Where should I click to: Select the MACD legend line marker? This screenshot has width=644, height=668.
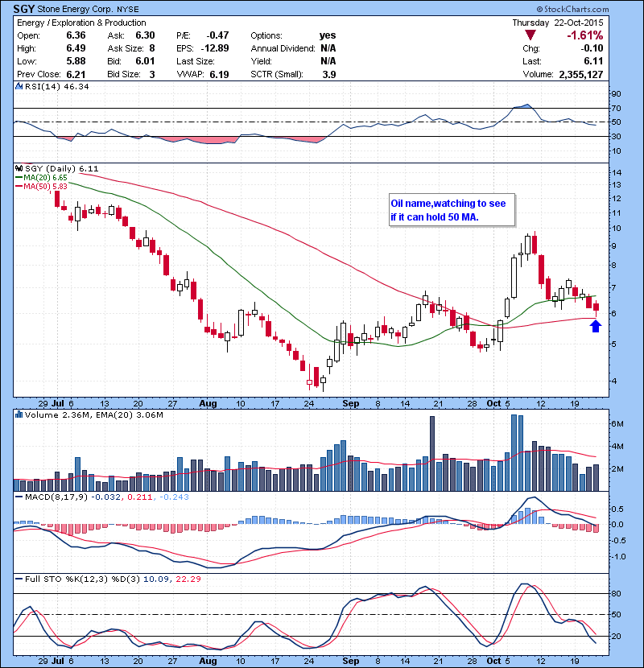[19, 497]
